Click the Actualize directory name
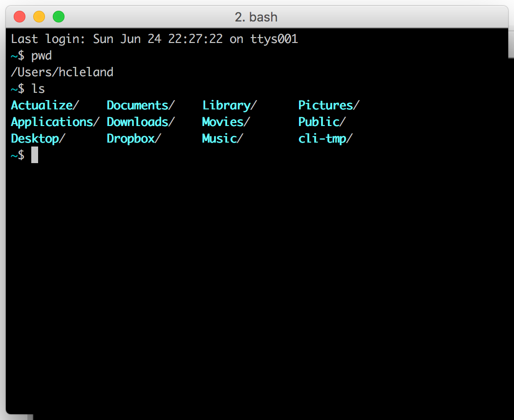Viewport: 514px width, 420px height. click(x=42, y=105)
